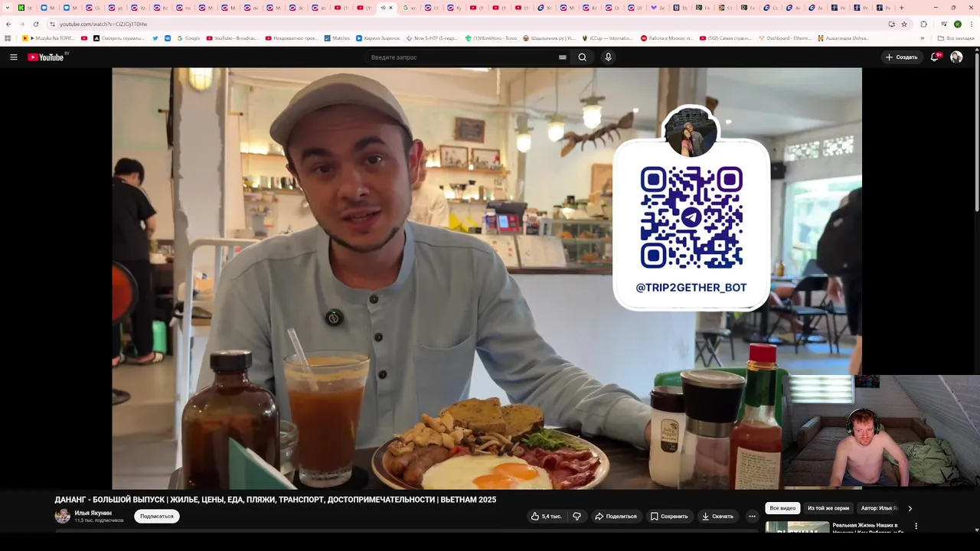This screenshot has width=980, height=551.
Task: Open the YouTube - Broadcast bookmark
Action: click(232, 37)
